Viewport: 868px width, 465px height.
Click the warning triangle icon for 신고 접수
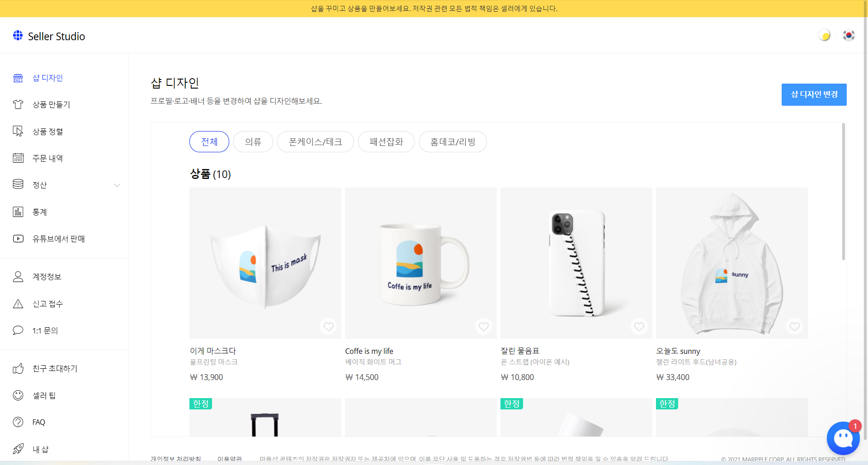(x=18, y=304)
